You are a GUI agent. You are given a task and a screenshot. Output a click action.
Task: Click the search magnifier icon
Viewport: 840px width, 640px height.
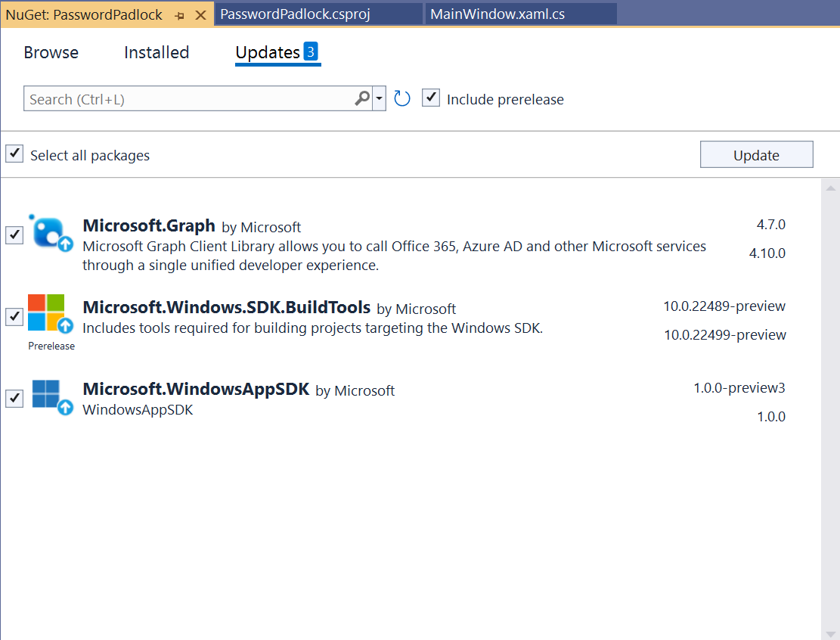(362, 98)
